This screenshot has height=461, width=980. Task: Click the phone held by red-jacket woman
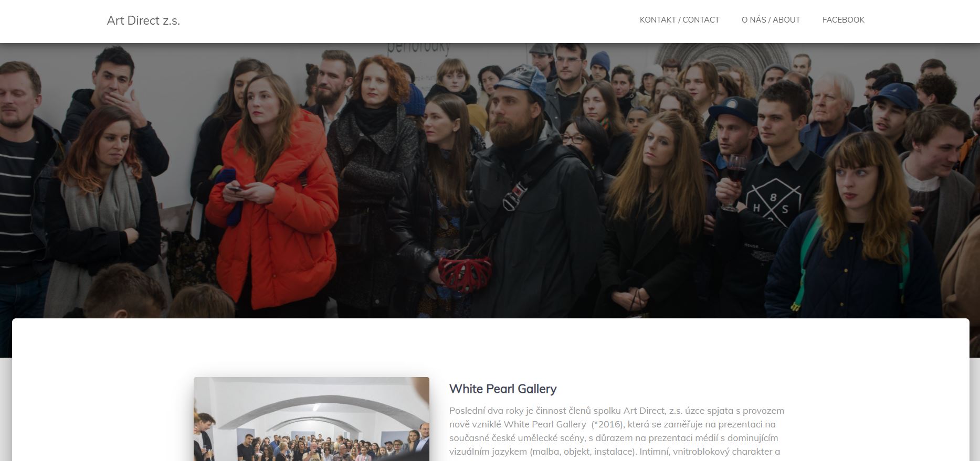pos(235,188)
